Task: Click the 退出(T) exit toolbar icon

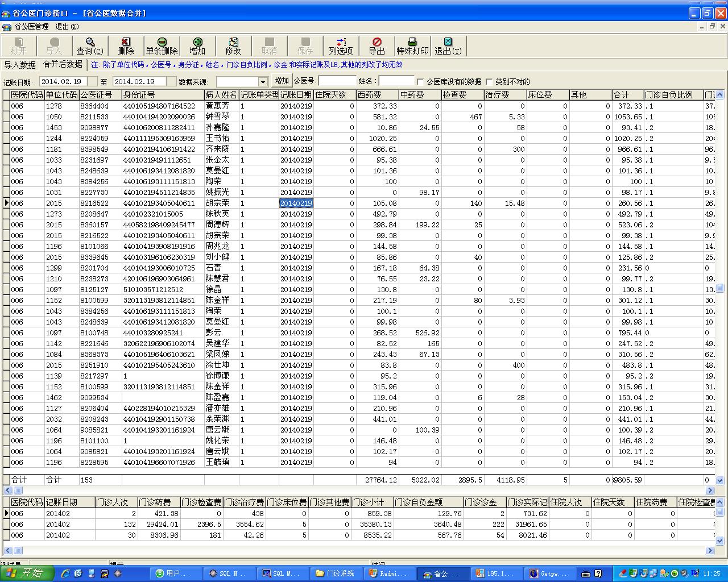Action: 448,45
